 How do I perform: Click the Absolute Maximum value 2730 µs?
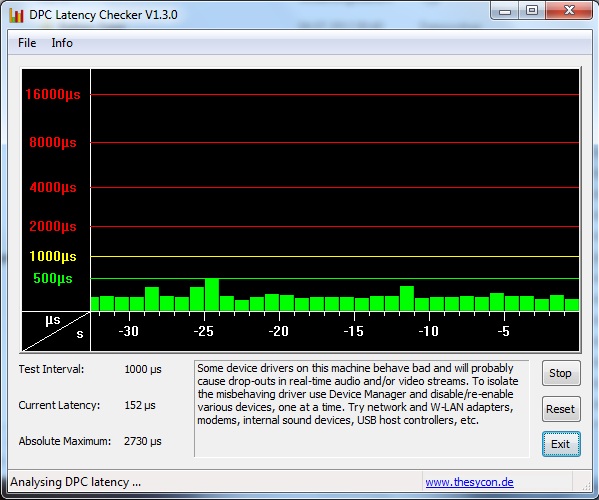(142, 441)
